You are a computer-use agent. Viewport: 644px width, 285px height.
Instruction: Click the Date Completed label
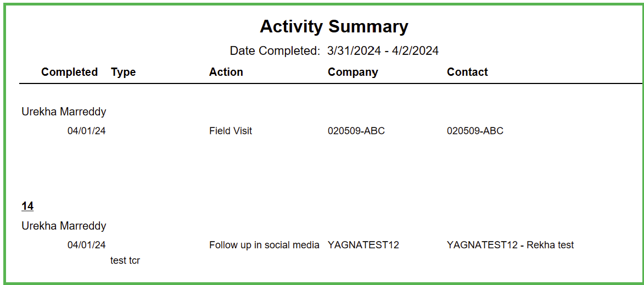pyautogui.click(x=275, y=51)
